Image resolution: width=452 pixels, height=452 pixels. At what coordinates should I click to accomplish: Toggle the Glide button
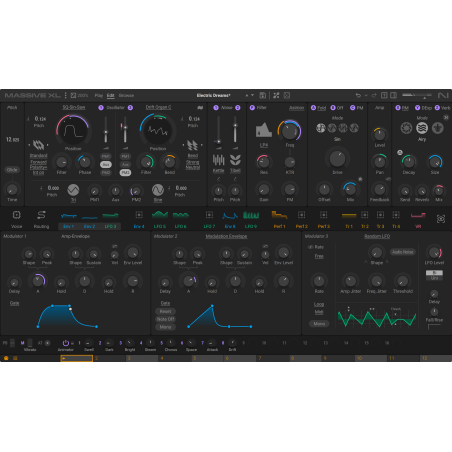pyautogui.click(x=12, y=170)
